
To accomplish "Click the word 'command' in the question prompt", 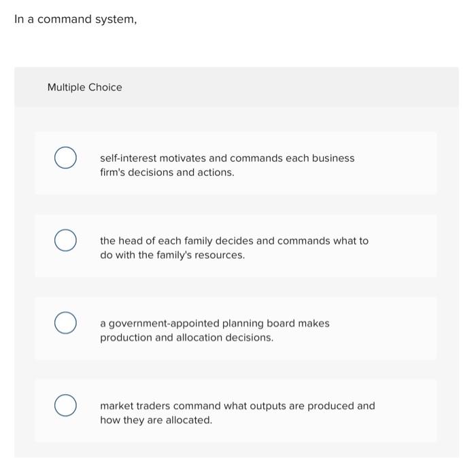I will tap(64, 19).
